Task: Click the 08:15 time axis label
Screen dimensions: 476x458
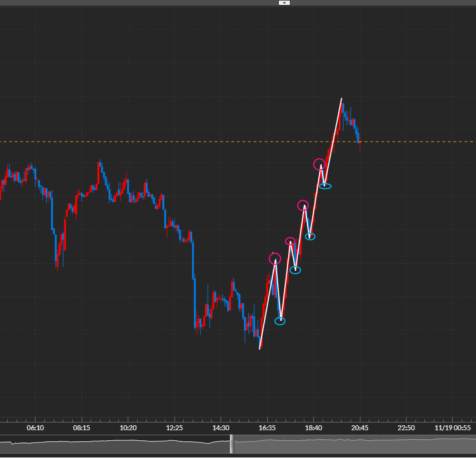Action: click(81, 428)
